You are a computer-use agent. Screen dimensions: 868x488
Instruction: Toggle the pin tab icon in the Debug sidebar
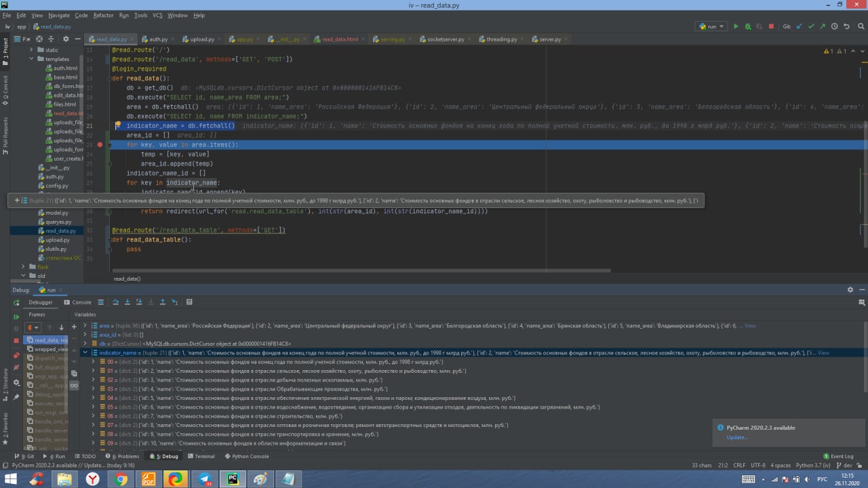tap(16, 398)
